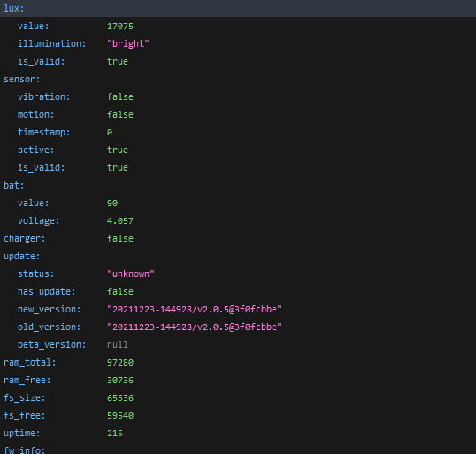Click the 'uptime:' key

tap(21, 434)
